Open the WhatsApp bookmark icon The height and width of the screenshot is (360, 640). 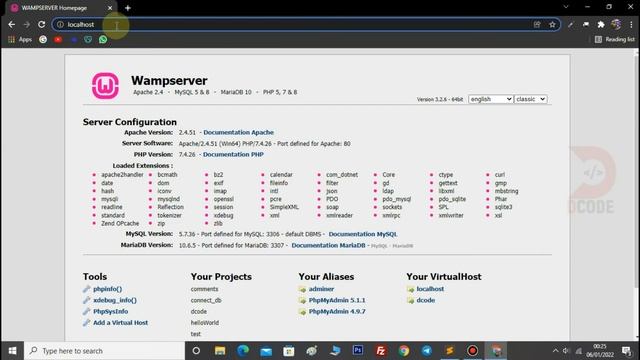tap(103, 40)
